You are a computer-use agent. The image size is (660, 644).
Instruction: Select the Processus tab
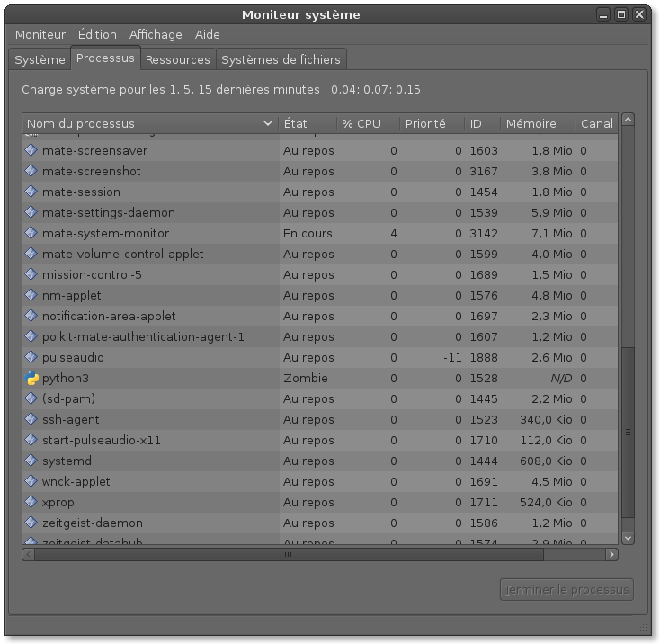pos(105,58)
